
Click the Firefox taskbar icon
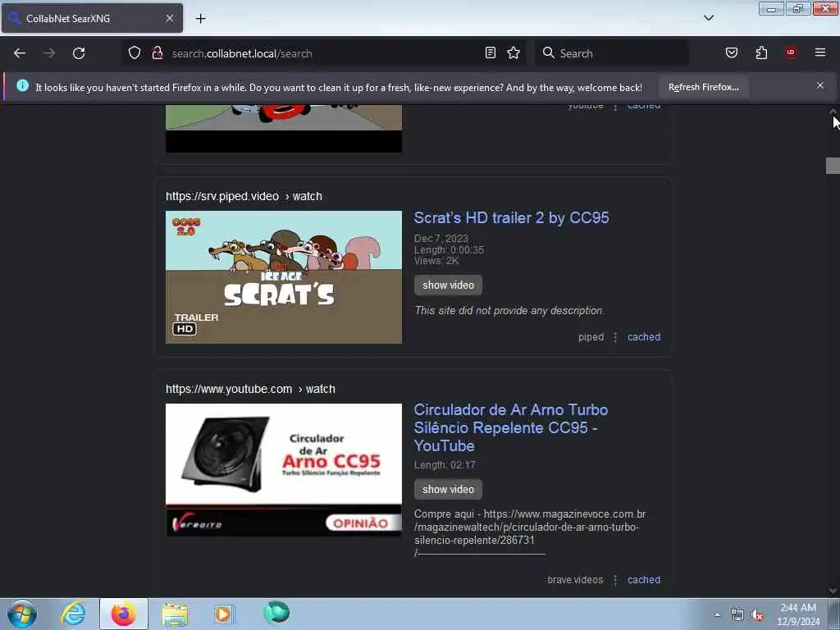124,614
